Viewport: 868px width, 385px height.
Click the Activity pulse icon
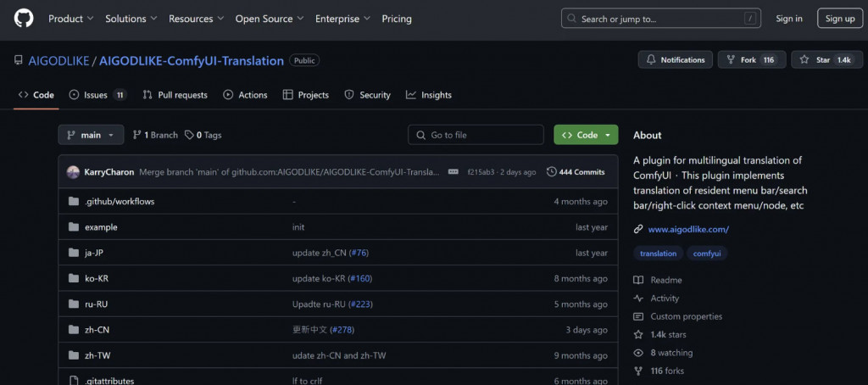(638, 298)
